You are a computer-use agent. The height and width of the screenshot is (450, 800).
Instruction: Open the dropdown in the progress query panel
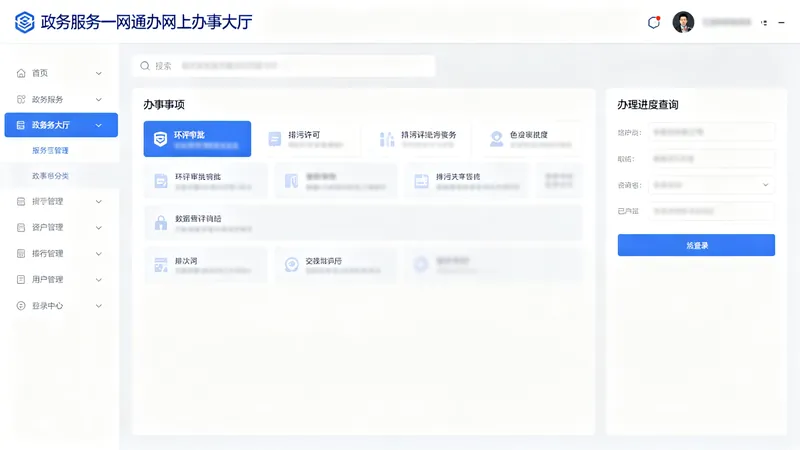(x=712, y=185)
